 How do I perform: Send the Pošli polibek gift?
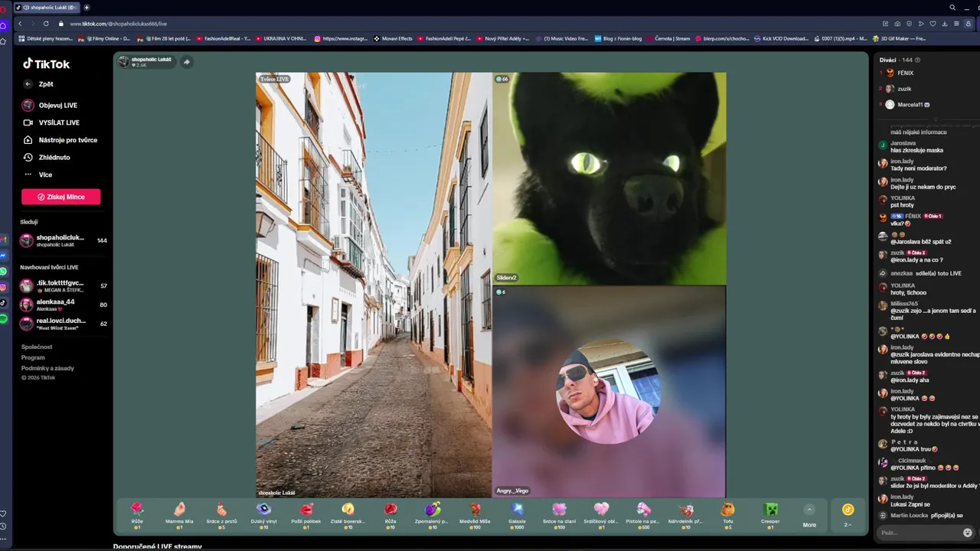(x=306, y=516)
